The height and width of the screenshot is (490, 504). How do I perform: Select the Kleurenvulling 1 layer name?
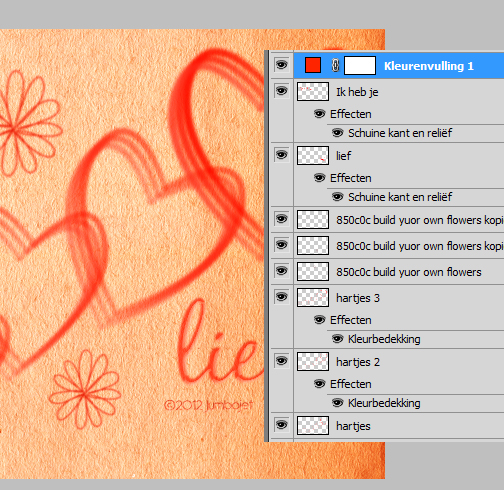429,66
